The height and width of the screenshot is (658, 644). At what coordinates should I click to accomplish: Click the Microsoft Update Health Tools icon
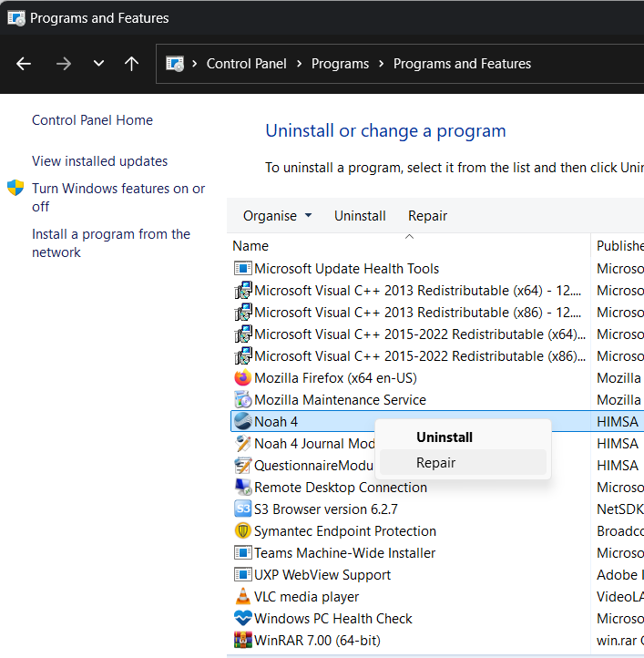click(x=242, y=269)
